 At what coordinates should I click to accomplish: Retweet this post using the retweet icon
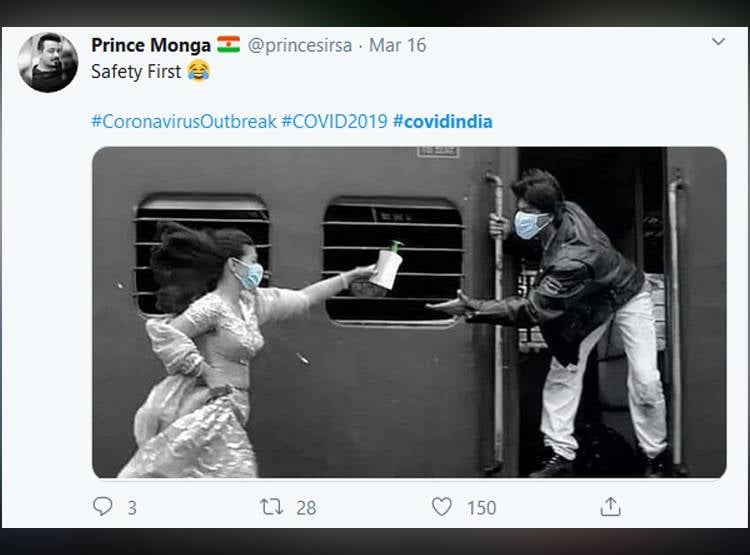point(271,507)
